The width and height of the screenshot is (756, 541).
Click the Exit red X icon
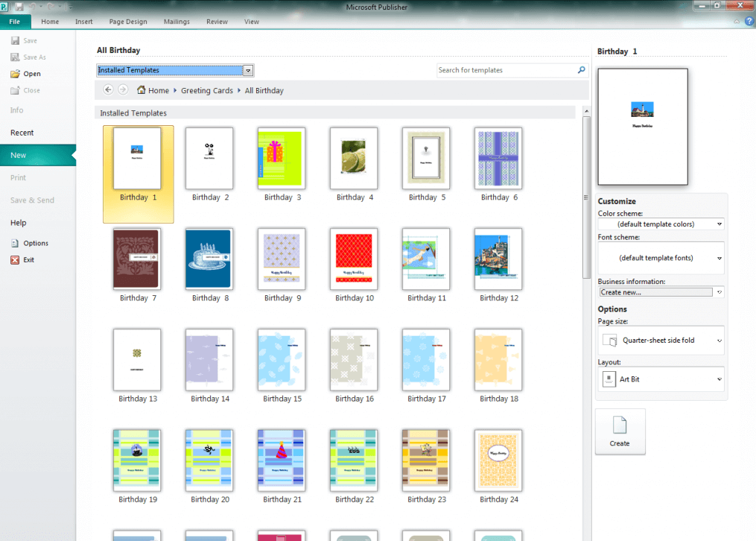(15, 260)
